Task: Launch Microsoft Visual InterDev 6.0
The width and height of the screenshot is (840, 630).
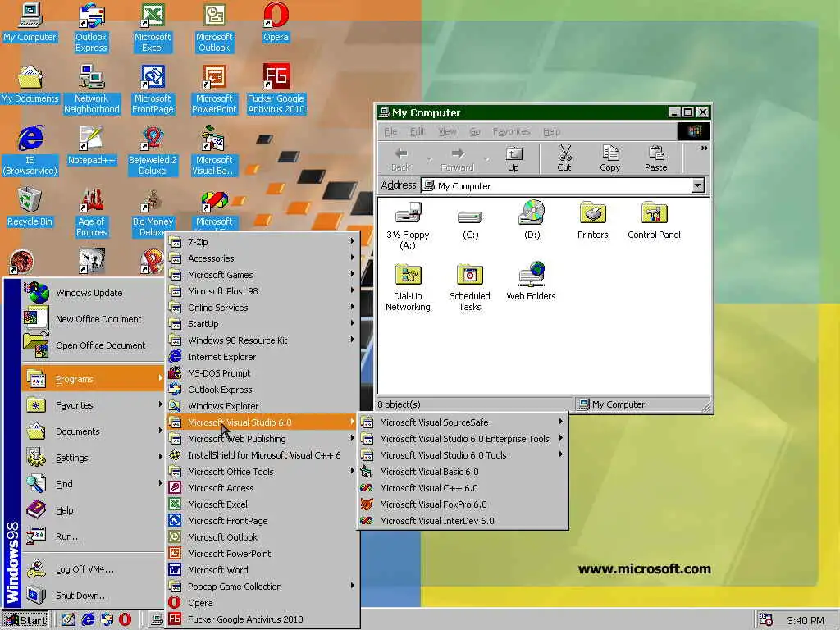Action: tap(463, 521)
